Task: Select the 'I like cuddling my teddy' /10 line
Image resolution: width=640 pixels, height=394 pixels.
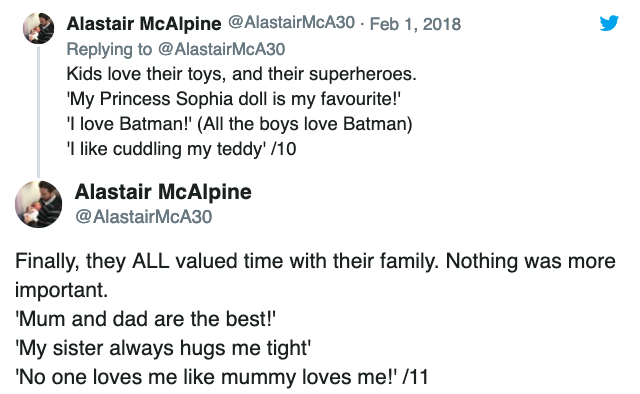Action: coord(181,149)
